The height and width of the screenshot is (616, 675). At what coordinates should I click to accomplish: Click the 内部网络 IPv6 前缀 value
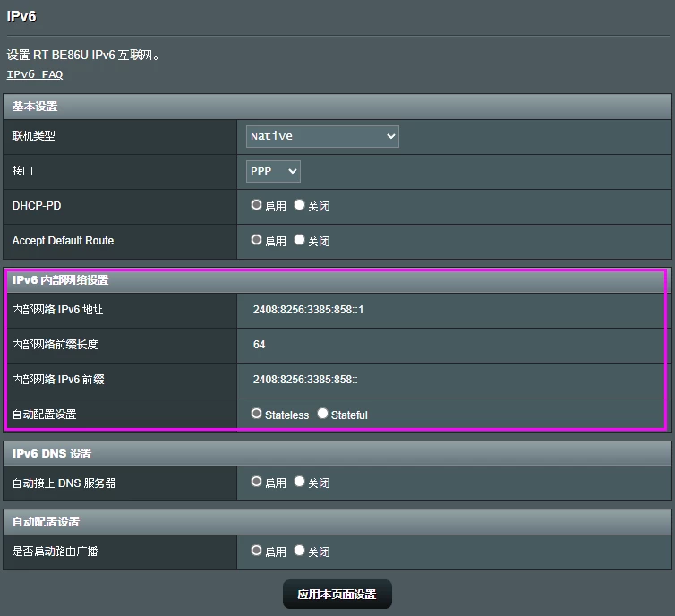coord(305,380)
